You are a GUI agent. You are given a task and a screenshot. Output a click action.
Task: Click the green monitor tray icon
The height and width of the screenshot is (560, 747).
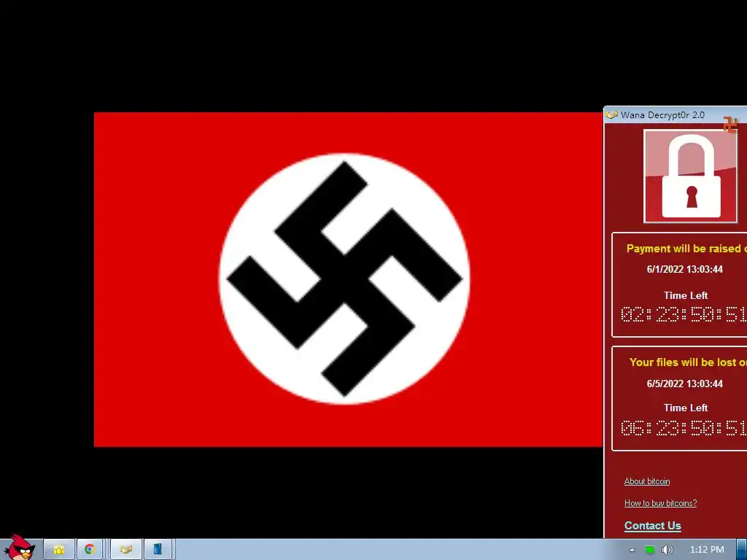649,550
